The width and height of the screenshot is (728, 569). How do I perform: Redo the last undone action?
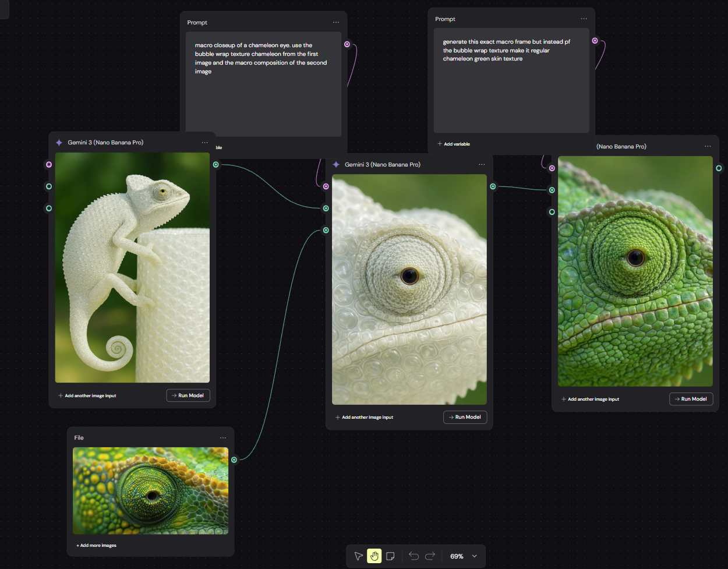[430, 556]
